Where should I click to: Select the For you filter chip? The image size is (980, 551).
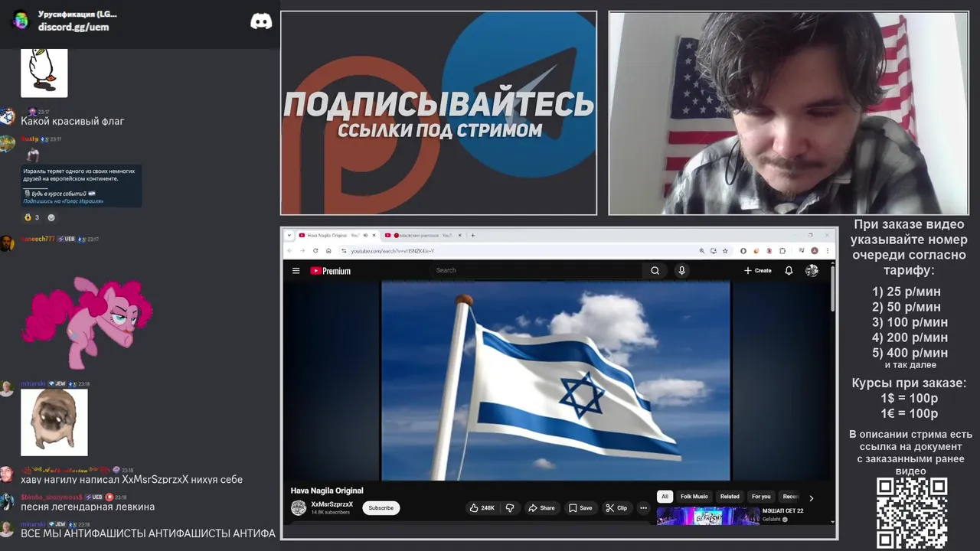coord(761,497)
